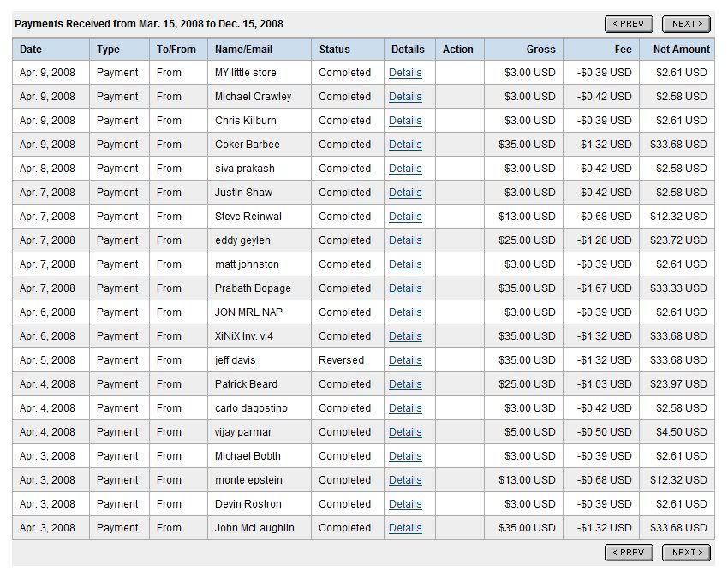Click the Date column header
728x570 pixels.
(x=31, y=50)
